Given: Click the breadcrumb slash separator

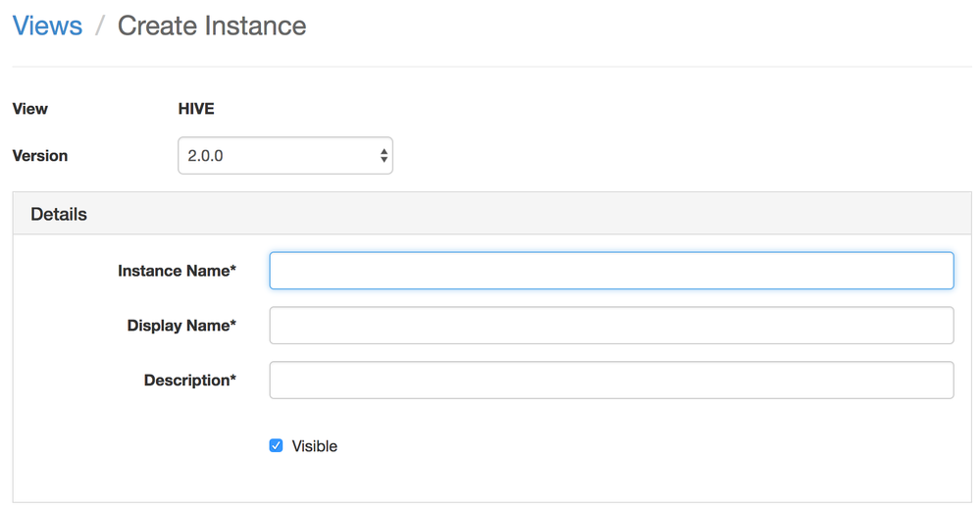Looking at the screenshot, I should pyautogui.click(x=99, y=26).
